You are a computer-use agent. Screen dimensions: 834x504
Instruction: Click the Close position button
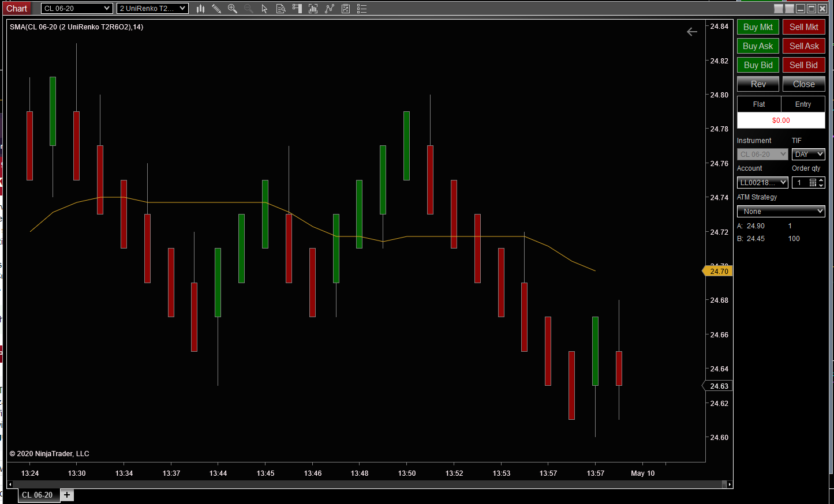coord(804,84)
